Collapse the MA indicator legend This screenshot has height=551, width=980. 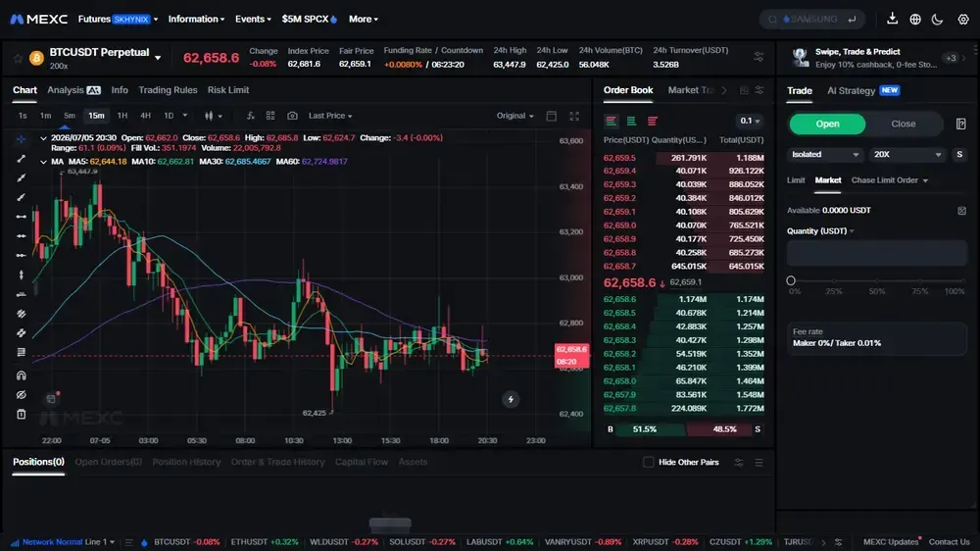43,162
